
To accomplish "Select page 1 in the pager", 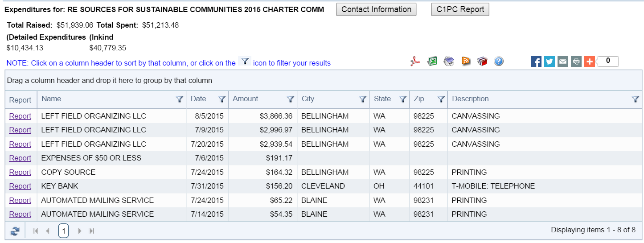I will 63,231.
